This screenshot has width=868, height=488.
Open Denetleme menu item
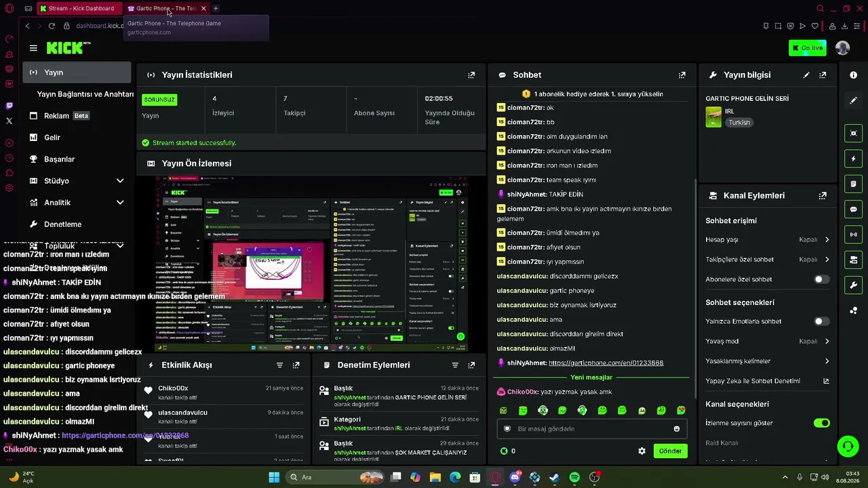pos(77,224)
